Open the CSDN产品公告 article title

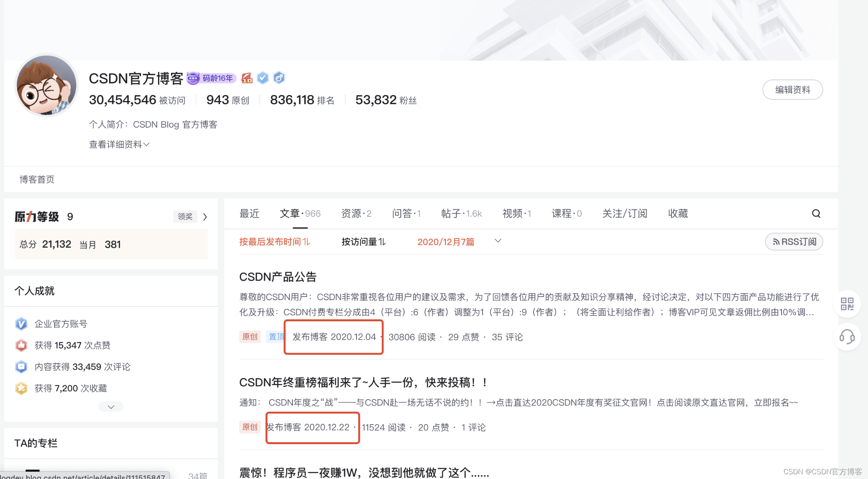click(x=277, y=277)
